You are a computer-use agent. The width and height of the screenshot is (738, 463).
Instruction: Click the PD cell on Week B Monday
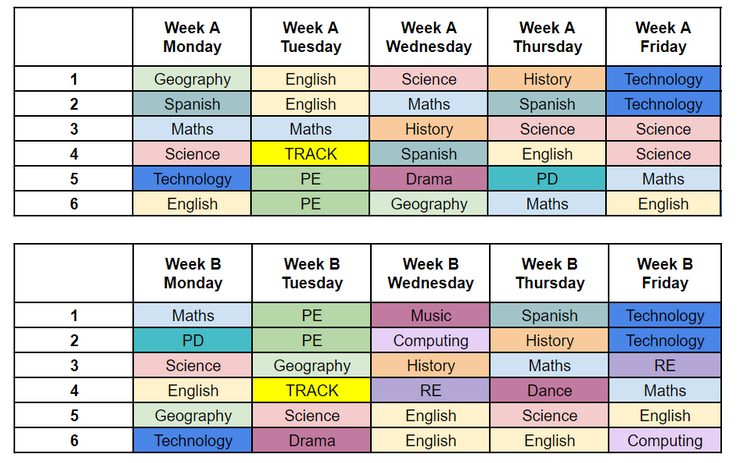pyautogui.click(x=192, y=340)
